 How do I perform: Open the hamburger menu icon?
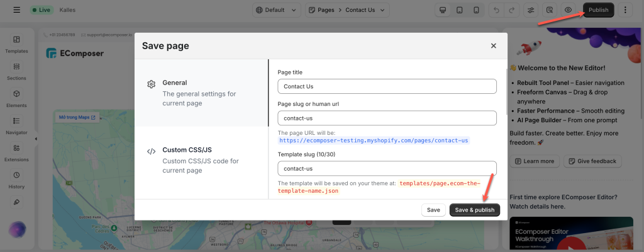click(17, 10)
